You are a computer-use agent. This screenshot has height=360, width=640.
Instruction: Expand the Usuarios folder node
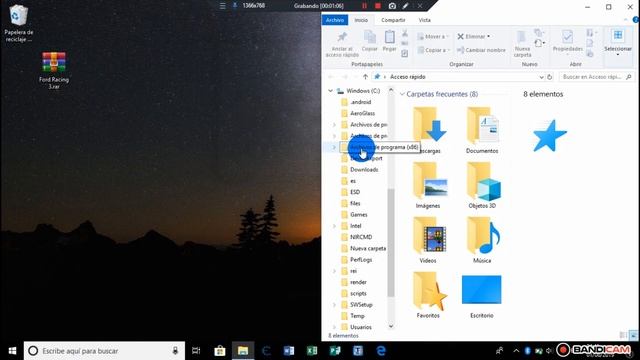[334, 327]
